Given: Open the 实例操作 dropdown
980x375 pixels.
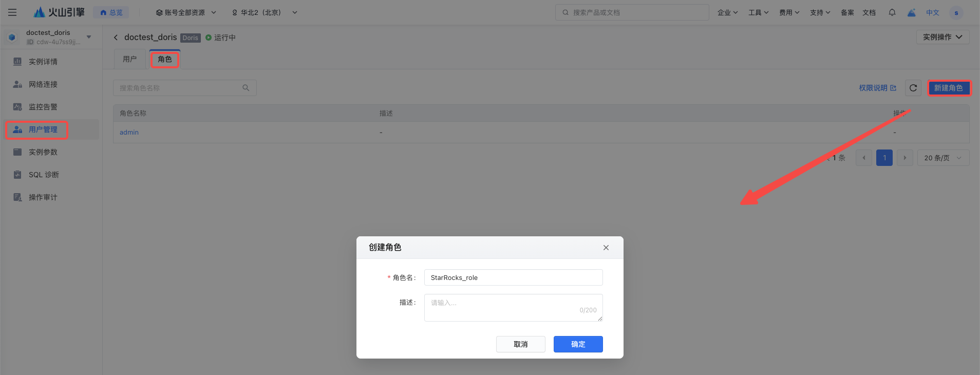Looking at the screenshot, I should click(x=943, y=37).
